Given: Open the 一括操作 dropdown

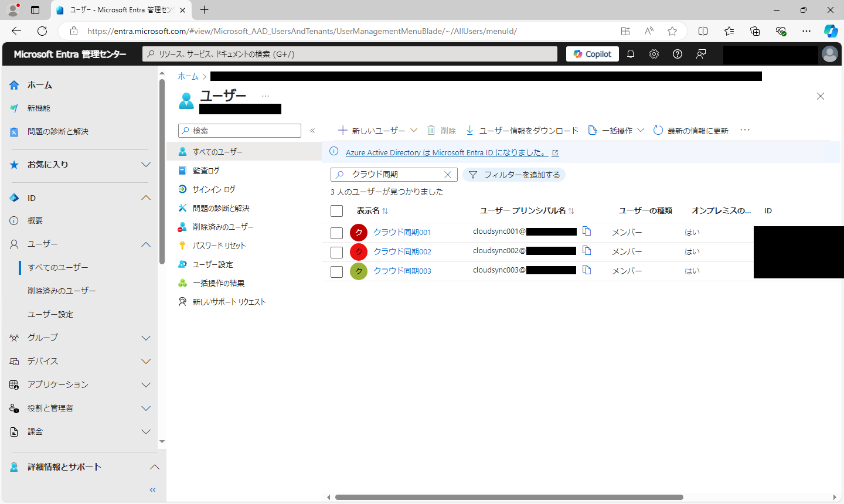Looking at the screenshot, I should 616,131.
